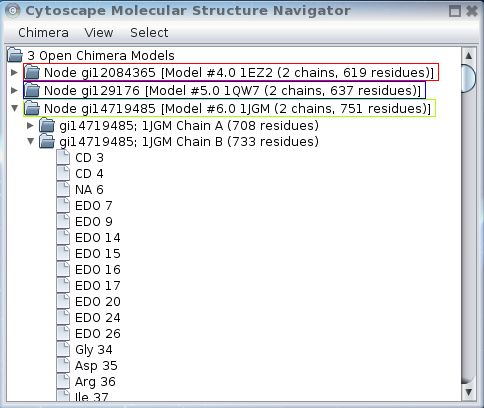Expand the 1EZ2 model node

coord(14,72)
